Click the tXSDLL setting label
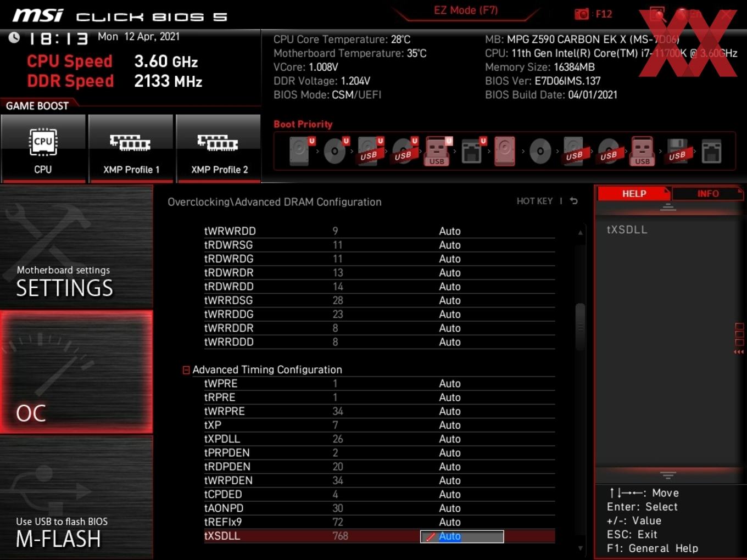747x560 pixels. pos(222,536)
